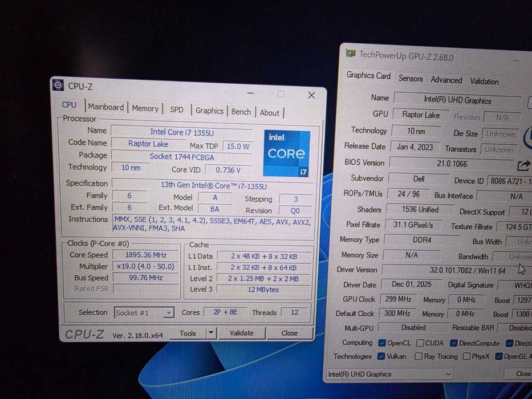The image size is (532, 399).
Task: Toggle the OpenCL checkbox in GPU-Z
Action: tap(382, 343)
